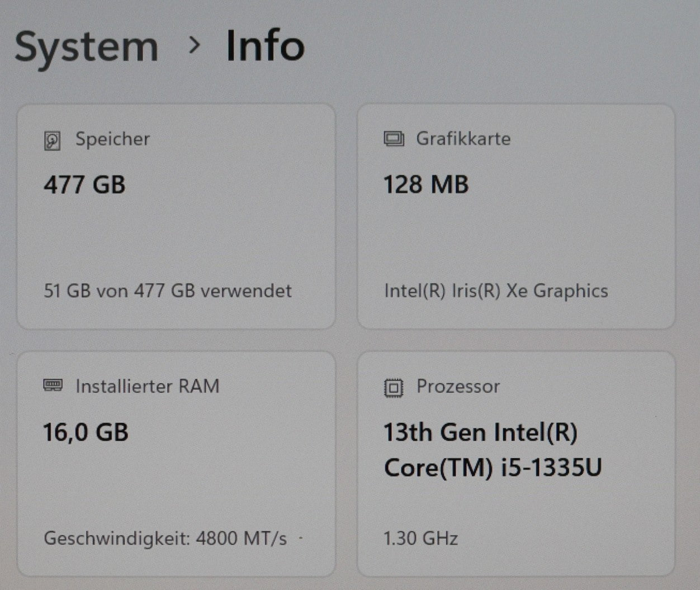700x590 pixels.
Task: Click '51 GB von 477 GB verwendet' text
Action: 168,291
